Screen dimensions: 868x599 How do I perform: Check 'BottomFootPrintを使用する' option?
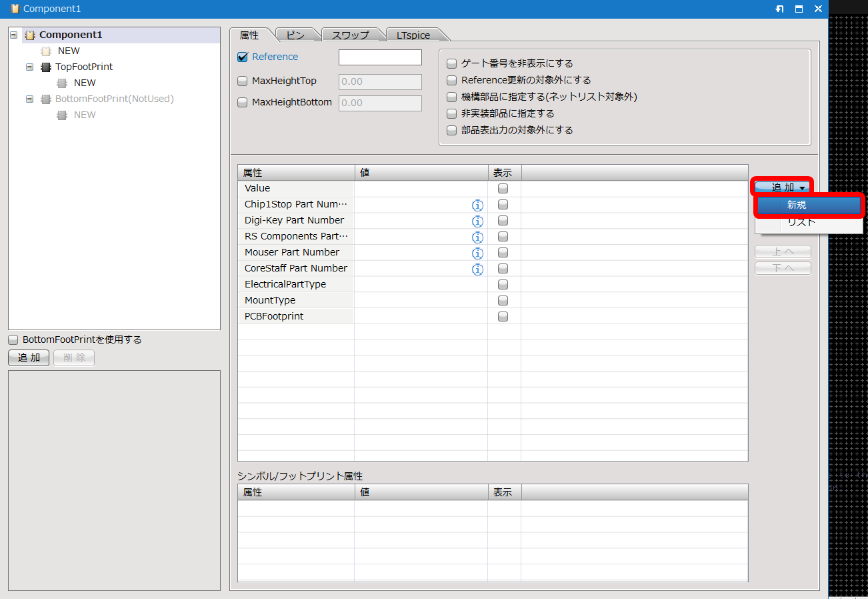[13, 340]
